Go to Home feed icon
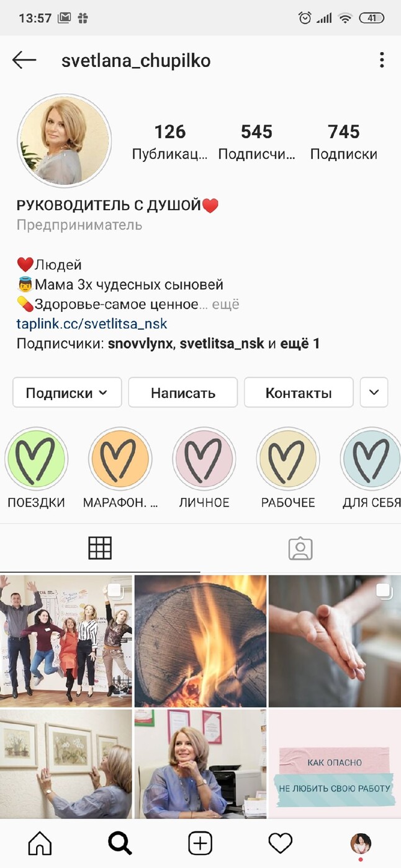 pyautogui.click(x=40, y=843)
